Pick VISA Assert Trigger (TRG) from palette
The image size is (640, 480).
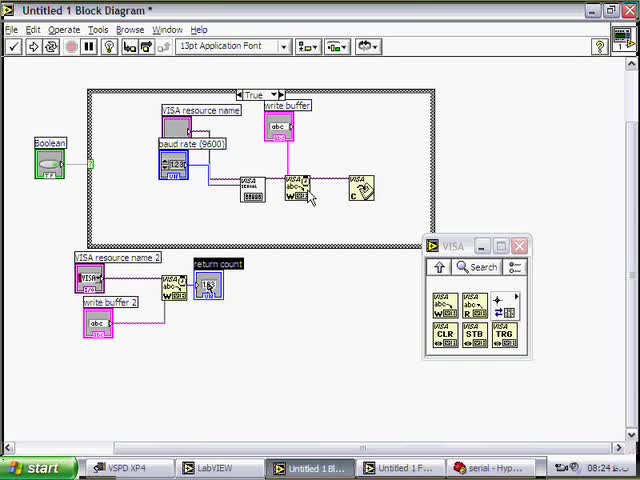tap(505, 335)
